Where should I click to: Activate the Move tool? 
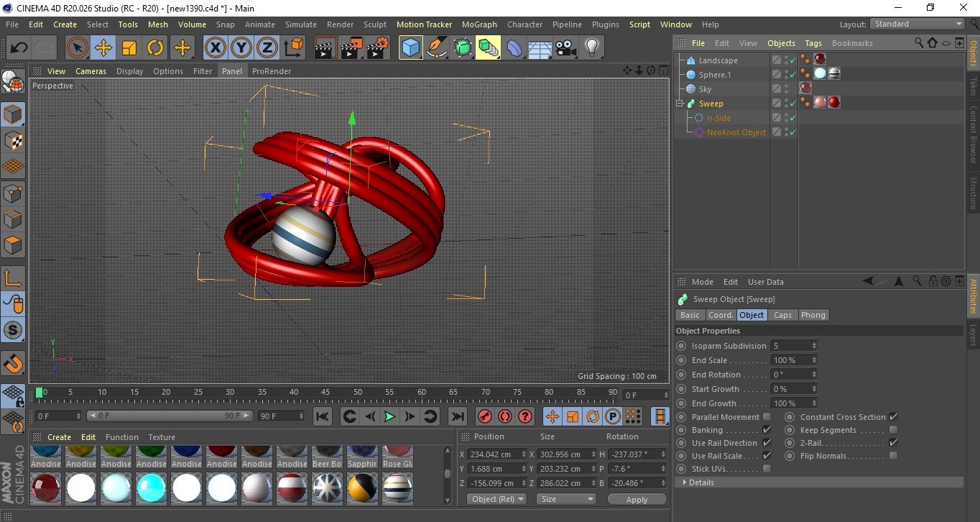(x=103, y=48)
